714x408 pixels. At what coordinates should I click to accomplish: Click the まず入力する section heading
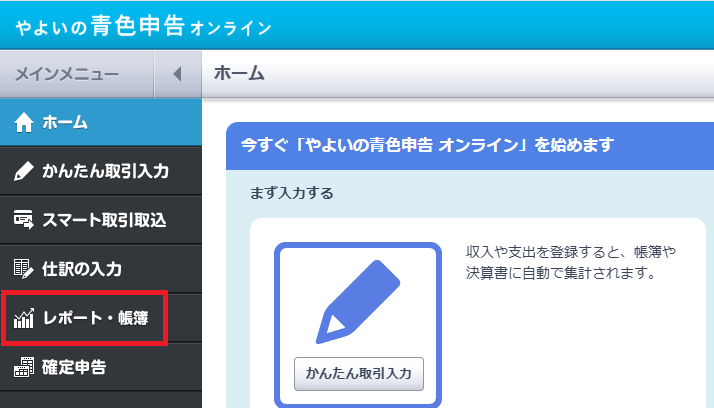click(x=291, y=192)
